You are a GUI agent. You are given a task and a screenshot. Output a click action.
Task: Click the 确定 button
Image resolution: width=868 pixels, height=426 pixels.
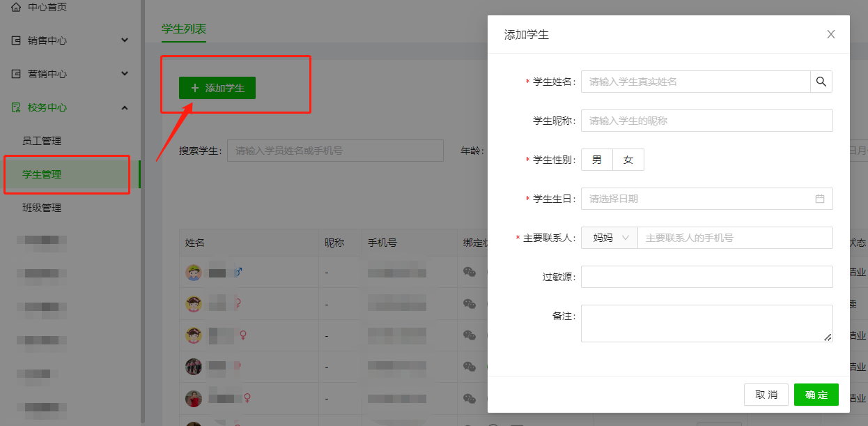[816, 395]
